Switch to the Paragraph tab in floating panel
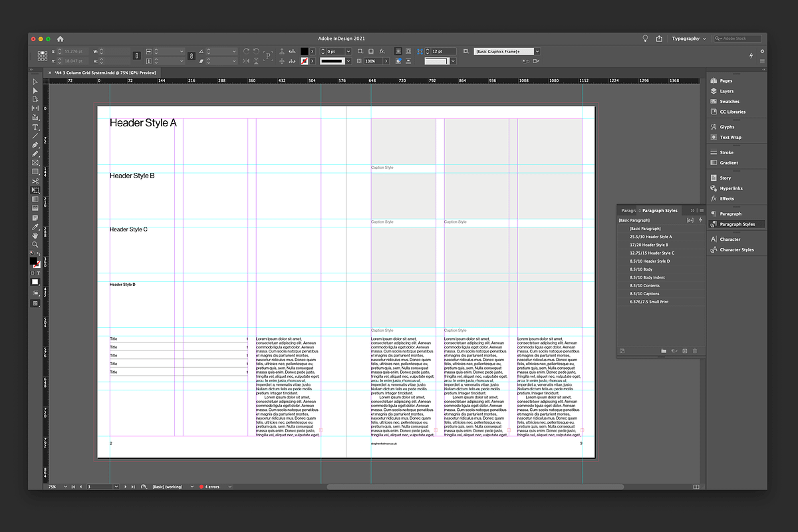The image size is (798, 532). pos(628,210)
